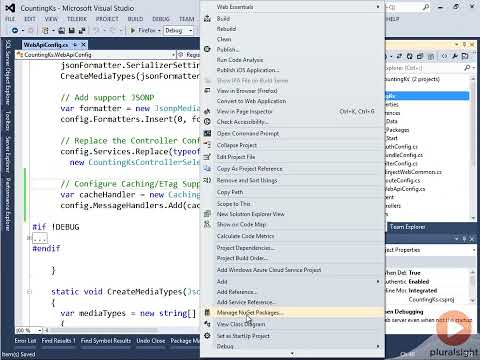Expand the Web Essentials submenu
This screenshot has width=480, height=360.
click(x=378, y=7)
